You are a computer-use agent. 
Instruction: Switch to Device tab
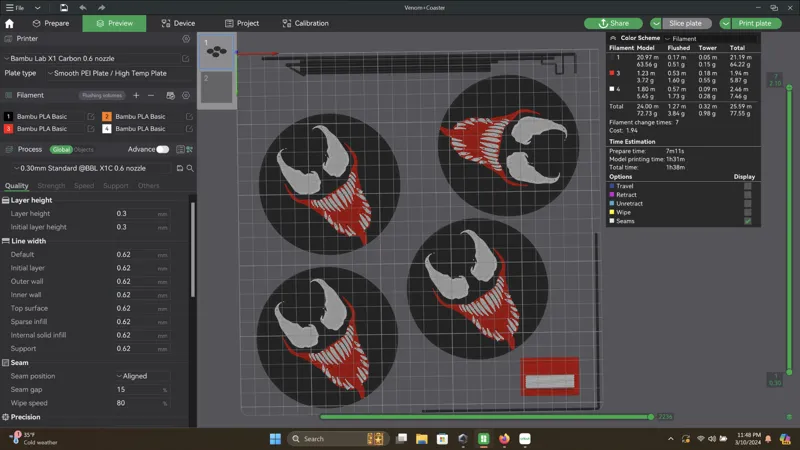click(178, 23)
